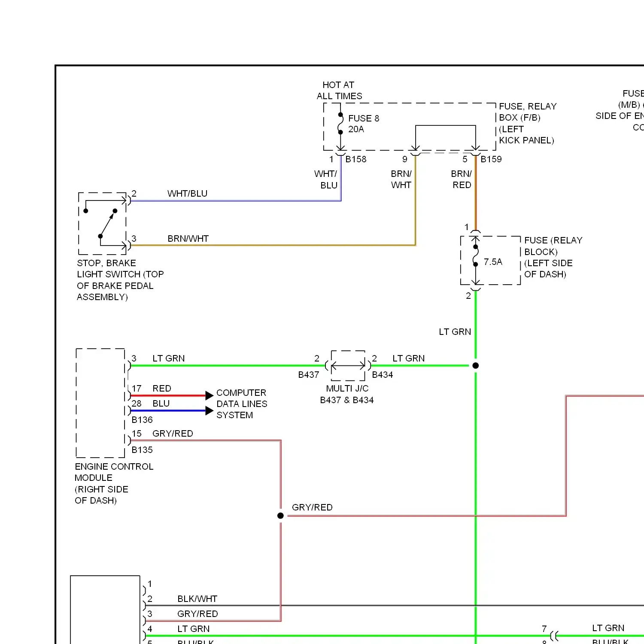Click the 7.5A fuse symbol in the relay block
644x644 pixels.
(x=475, y=255)
